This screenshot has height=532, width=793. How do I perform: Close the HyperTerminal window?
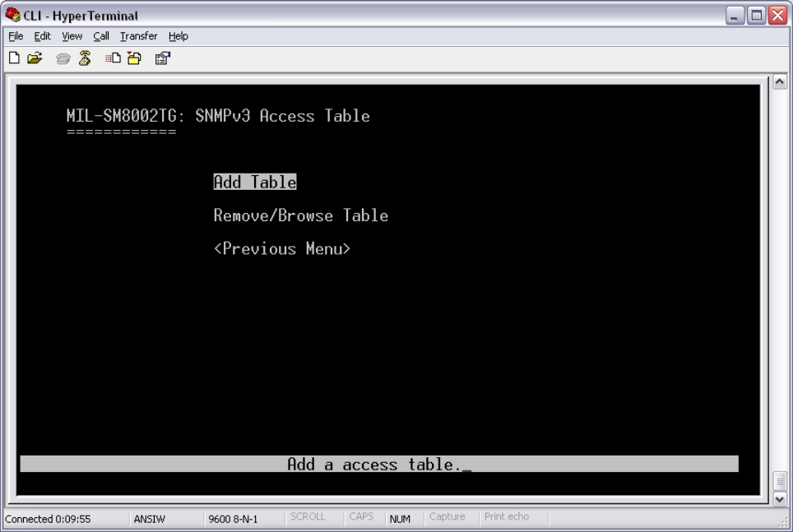[777, 15]
